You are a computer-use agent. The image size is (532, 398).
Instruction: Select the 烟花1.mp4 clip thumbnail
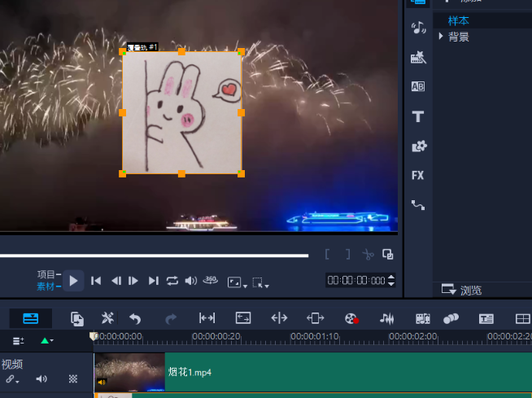[x=129, y=372]
